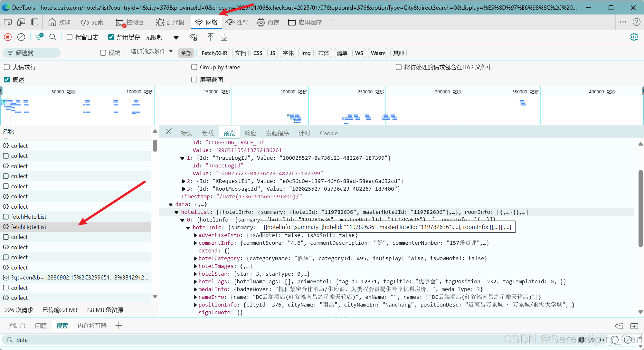Click the clear network log icon
The width and height of the screenshot is (644, 350).
pos(21,37)
